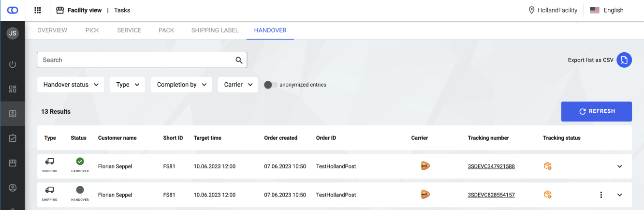Screen dimensions: 644x210
Task: Click the JS user avatar
Action: tap(13, 33)
